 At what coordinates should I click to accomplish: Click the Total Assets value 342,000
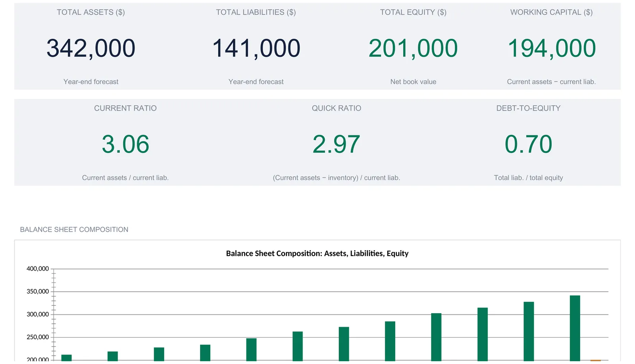click(91, 48)
